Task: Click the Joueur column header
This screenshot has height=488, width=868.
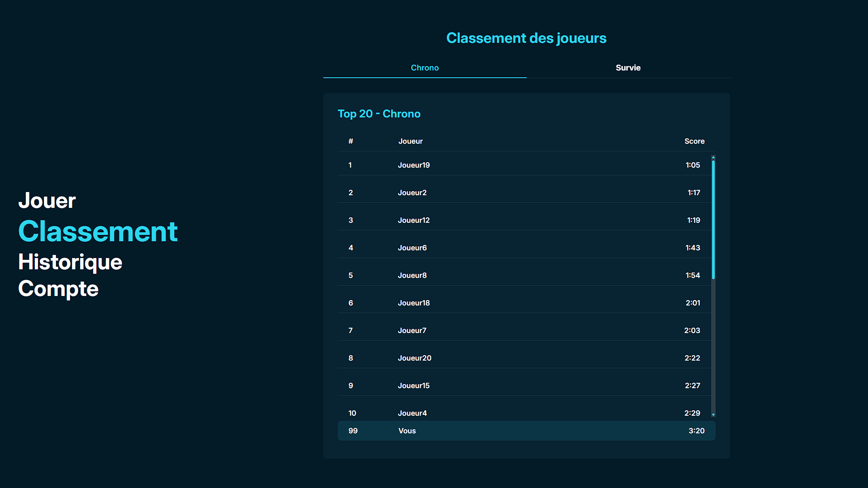Action: pyautogui.click(x=410, y=141)
